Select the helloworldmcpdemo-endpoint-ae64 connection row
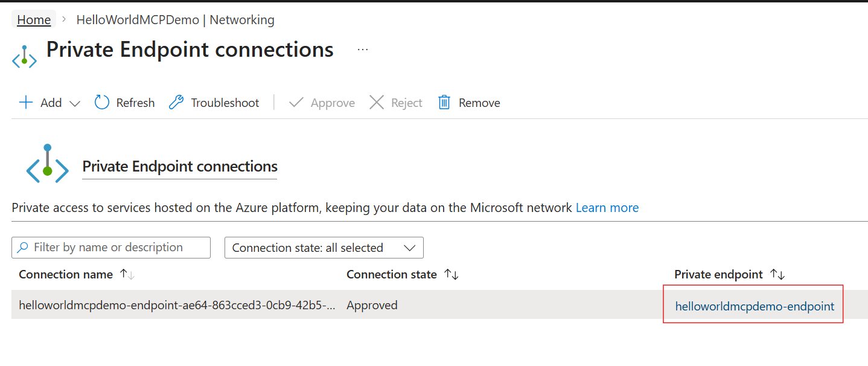 pos(439,305)
